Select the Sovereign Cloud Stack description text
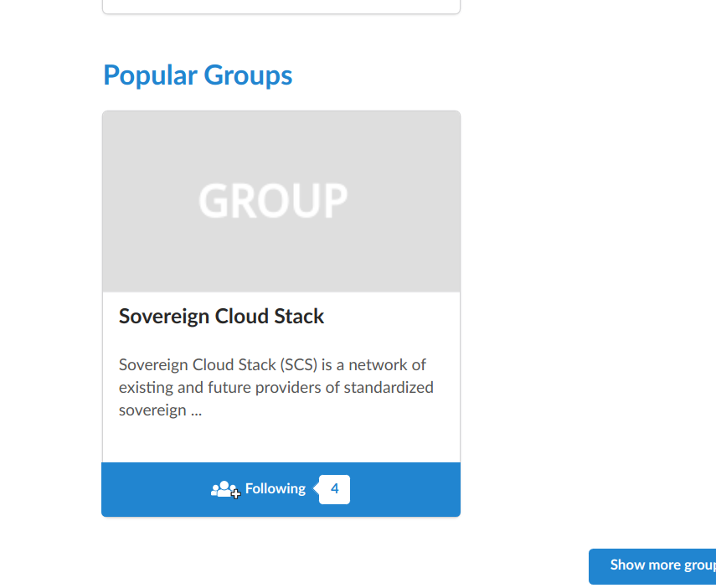Viewport: 716px width, 588px height. [x=276, y=388]
